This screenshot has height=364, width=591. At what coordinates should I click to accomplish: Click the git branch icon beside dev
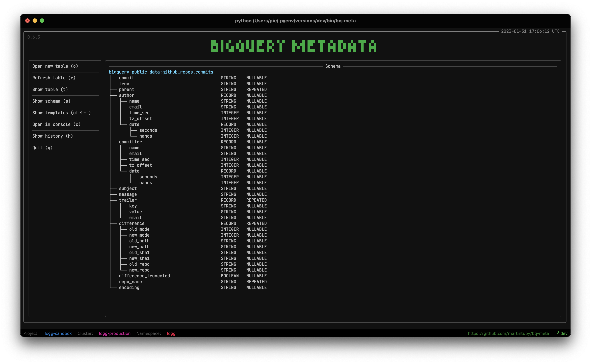point(558,333)
